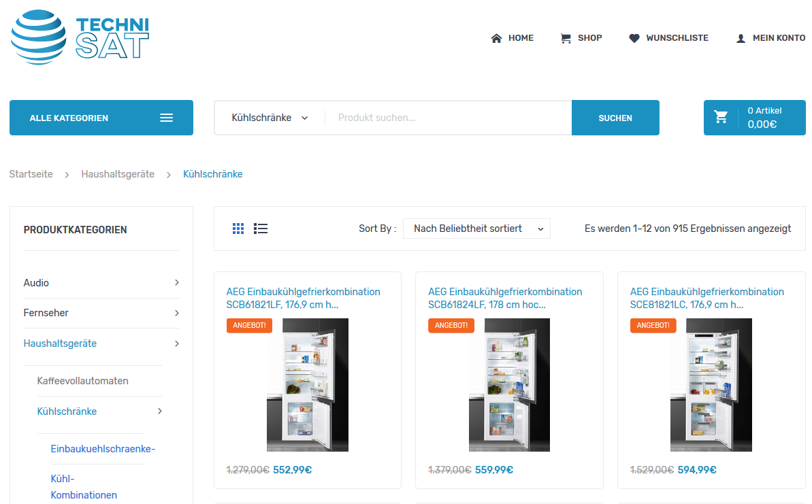
Task: Click the 559,99€ sale price
Action: pos(494,470)
